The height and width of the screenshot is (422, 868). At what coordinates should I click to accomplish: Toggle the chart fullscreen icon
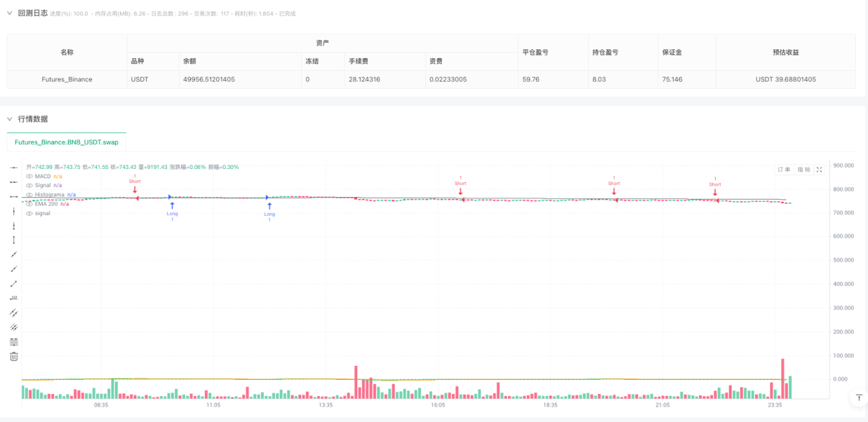pos(819,170)
